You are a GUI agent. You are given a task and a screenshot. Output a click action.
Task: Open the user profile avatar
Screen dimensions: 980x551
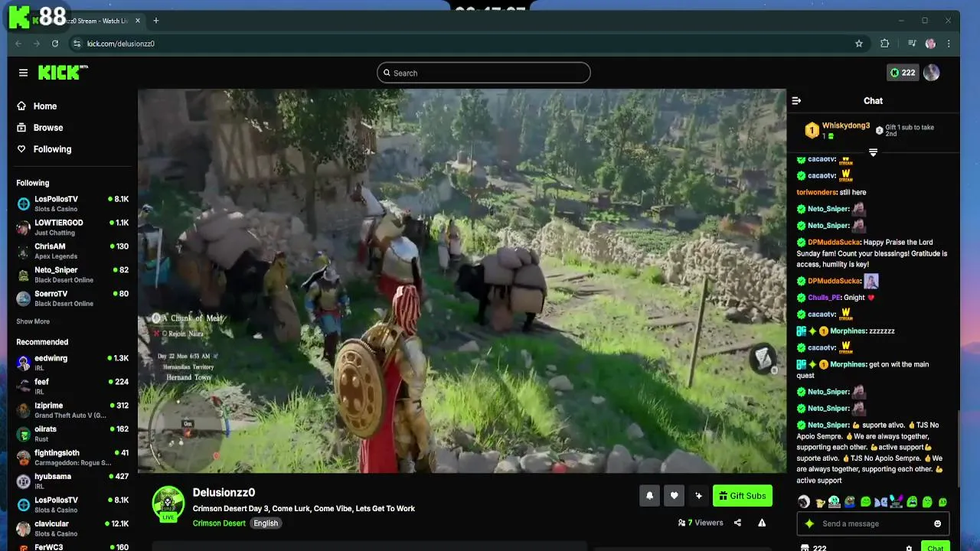click(931, 73)
